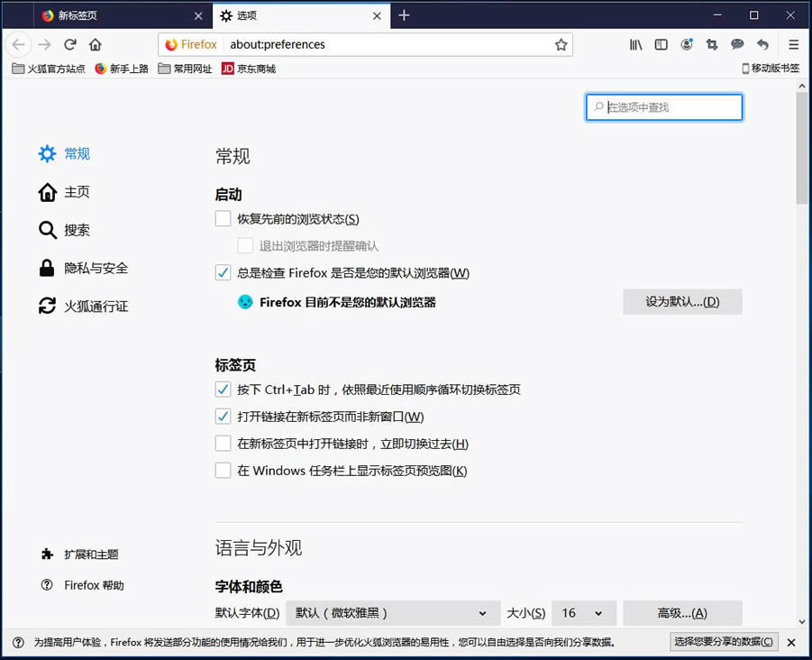Image resolution: width=812 pixels, height=660 pixels.
Task: Bookmark this page with the star icon
Action: tap(561, 44)
